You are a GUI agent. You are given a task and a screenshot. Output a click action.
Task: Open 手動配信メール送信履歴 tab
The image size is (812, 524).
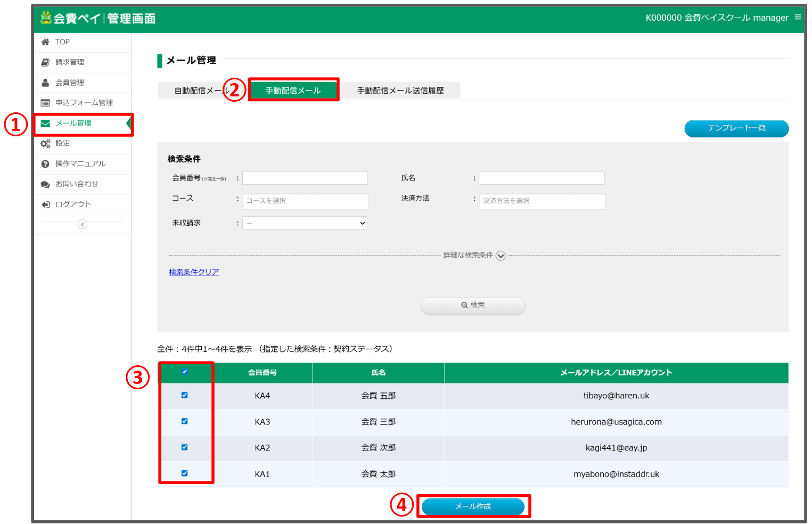pos(400,91)
